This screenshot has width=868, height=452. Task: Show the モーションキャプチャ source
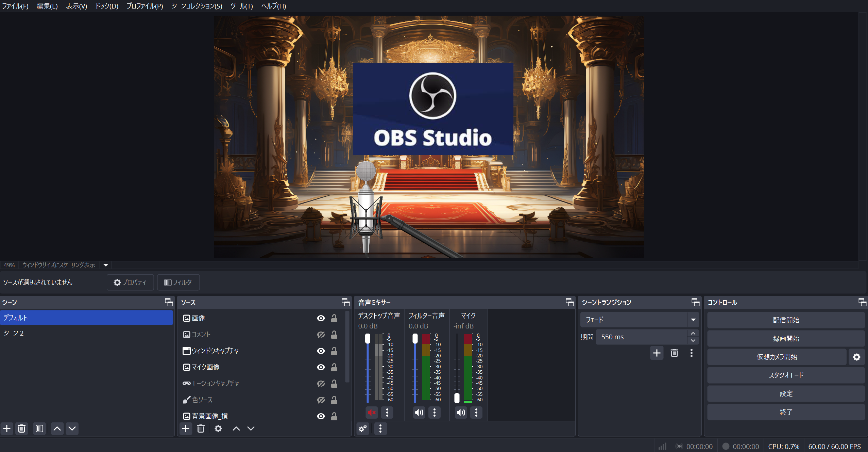point(321,384)
